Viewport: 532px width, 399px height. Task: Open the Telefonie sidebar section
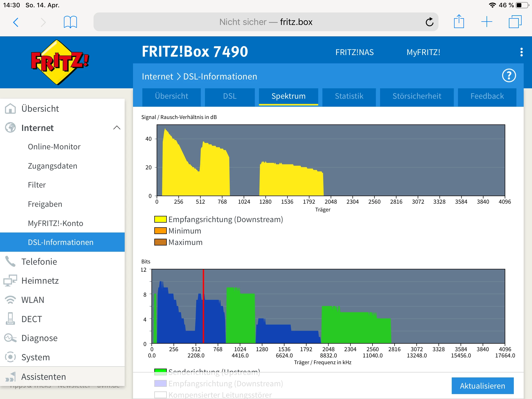coord(39,262)
